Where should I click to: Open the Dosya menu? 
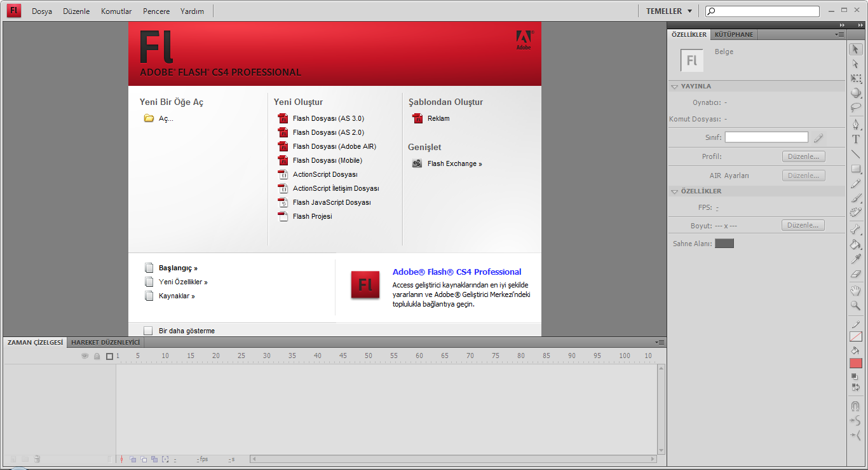(42, 11)
